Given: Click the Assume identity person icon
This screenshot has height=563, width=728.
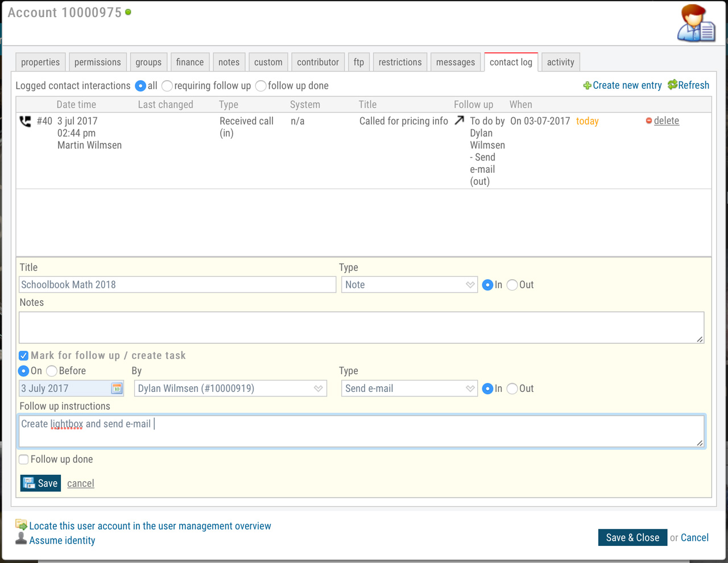Looking at the screenshot, I should tap(21, 539).
